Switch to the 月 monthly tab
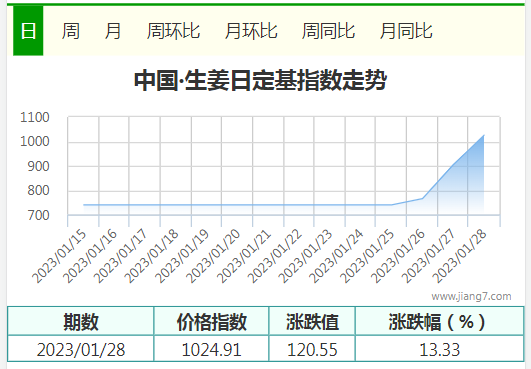The image size is (531, 369). tap(113, 31)
